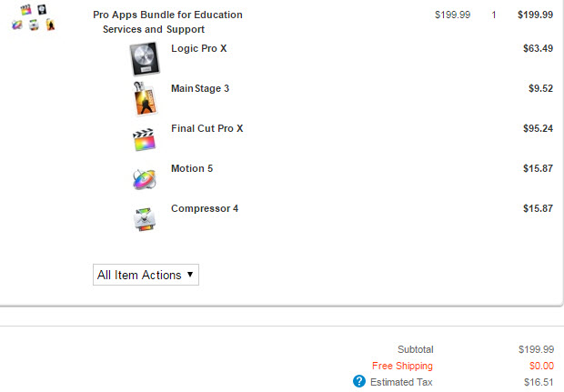This screenshot has height=392, width=564.
Task: Click the Final Cut Pro X name
Action: pos(207,128)
